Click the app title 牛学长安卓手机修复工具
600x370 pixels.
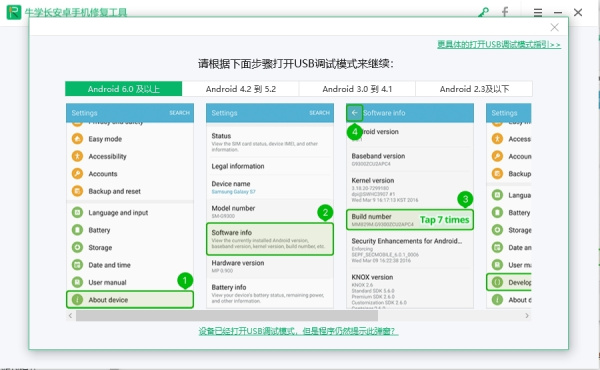[76, 13]
